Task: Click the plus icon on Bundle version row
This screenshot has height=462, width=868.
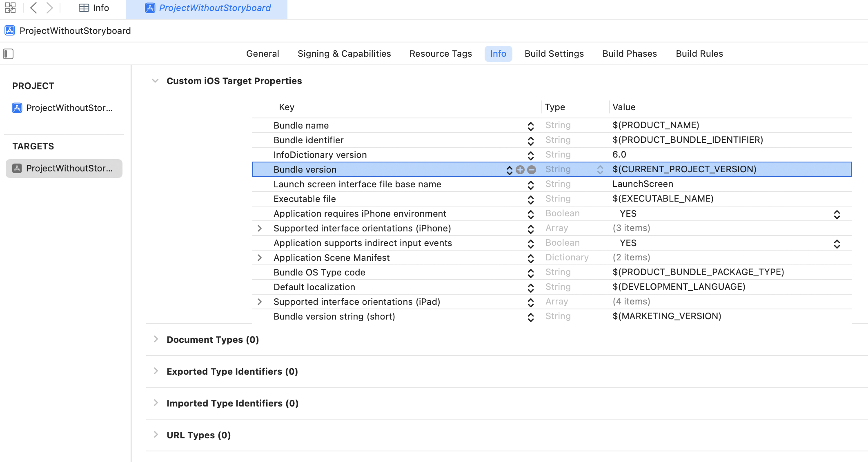Action: coord(520,170)
